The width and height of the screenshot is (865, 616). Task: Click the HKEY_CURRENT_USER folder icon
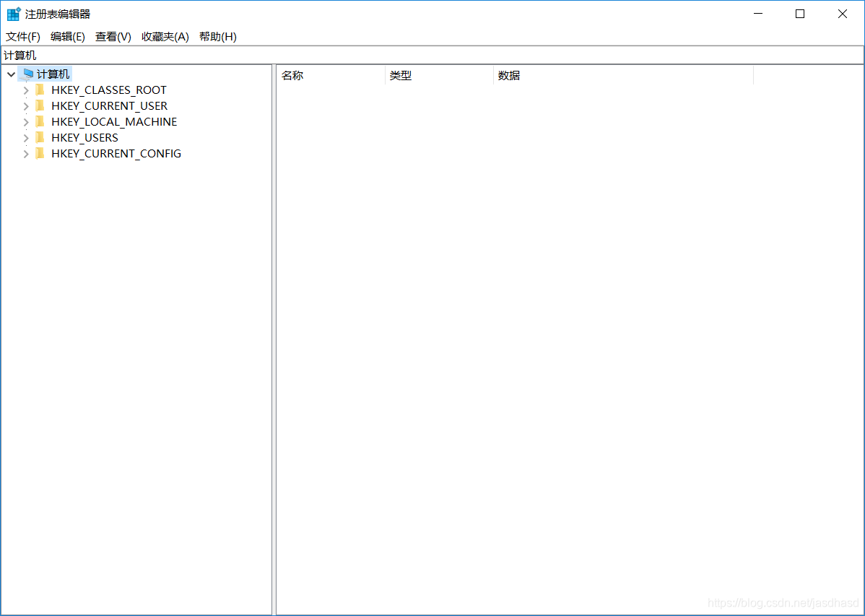pos(40,105)
